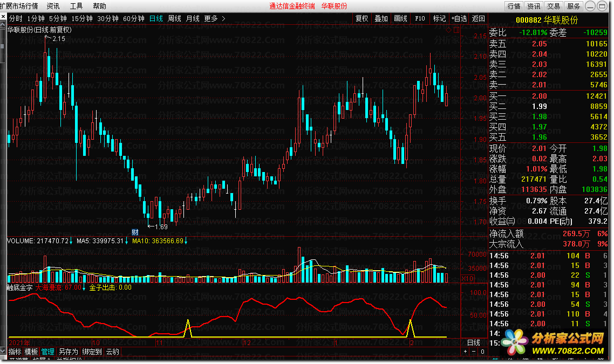The width and height of the screenshot is (614, 364).
Task: Open F10 company info
Action: [420, 18]
